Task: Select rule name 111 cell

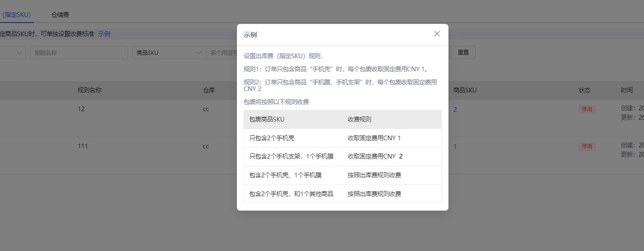Action: [x=83, y=146]
